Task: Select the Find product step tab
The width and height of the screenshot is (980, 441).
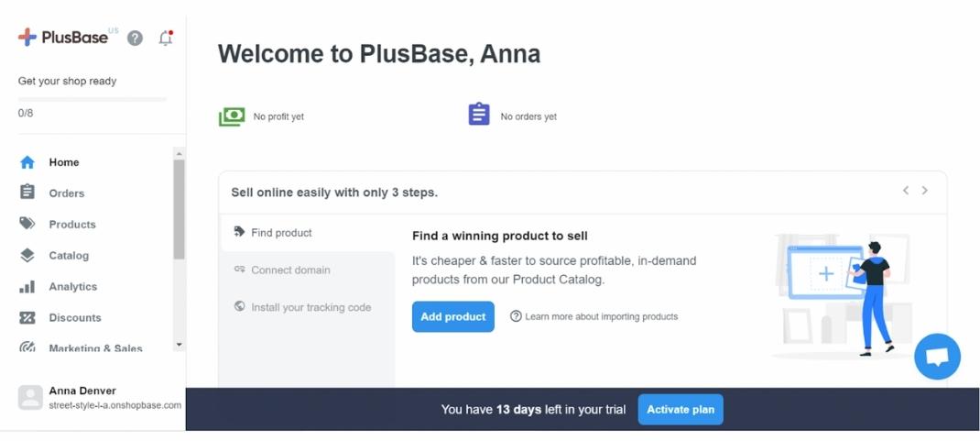Action: click(x=281, y=233)
